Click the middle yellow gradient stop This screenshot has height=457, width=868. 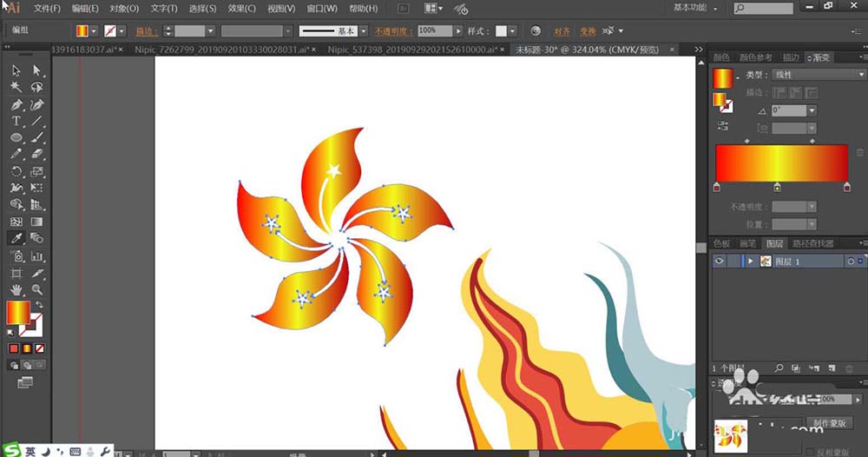pyautogui.click(x=777, y=188)
